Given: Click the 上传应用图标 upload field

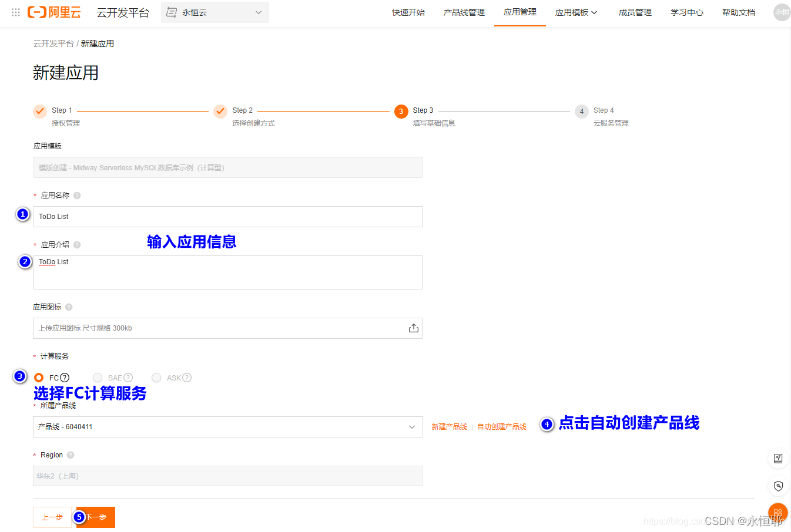Looking at the screenshot, I should pyautogui.click(x=227, y=328).
